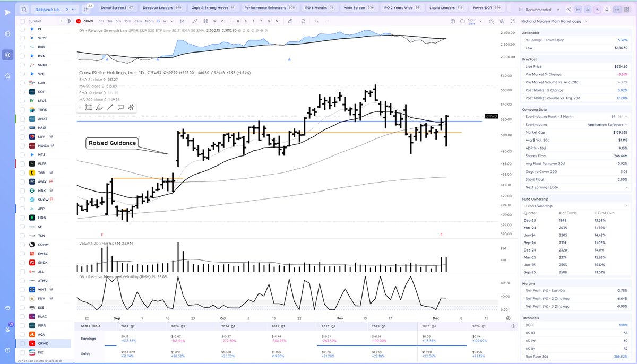Check the box next to WMT
Viewport: 637px width, 364px height.
[x=22, y=289]
